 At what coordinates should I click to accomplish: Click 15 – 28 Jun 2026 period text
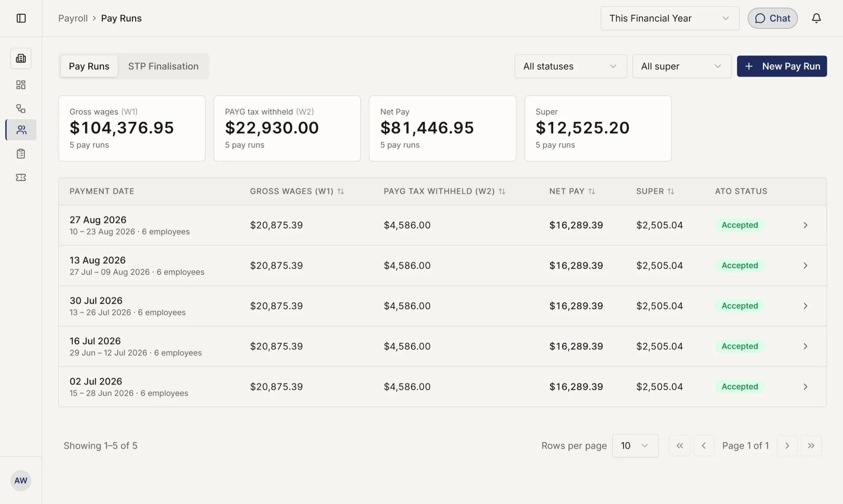coord(101,393)
